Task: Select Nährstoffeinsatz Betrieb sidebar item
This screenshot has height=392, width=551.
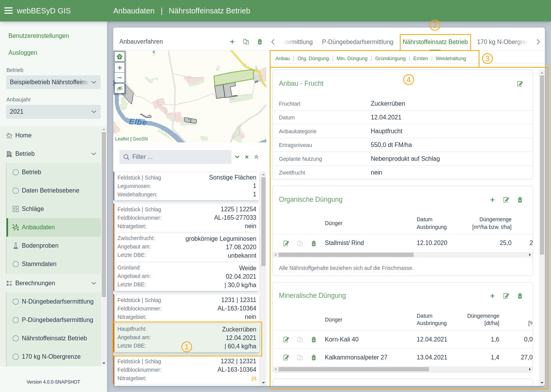Action: [54, 338]
